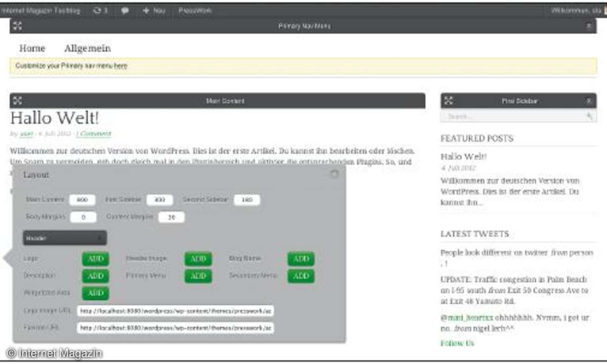Click the Body Margins field
Viewport: 607px width, 364px height.
tap(83, 217)
